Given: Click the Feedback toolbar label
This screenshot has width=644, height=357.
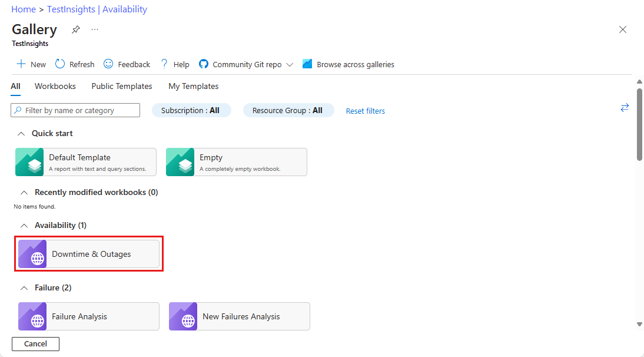Looking at the screenshot, I should [x=134, y=64].
